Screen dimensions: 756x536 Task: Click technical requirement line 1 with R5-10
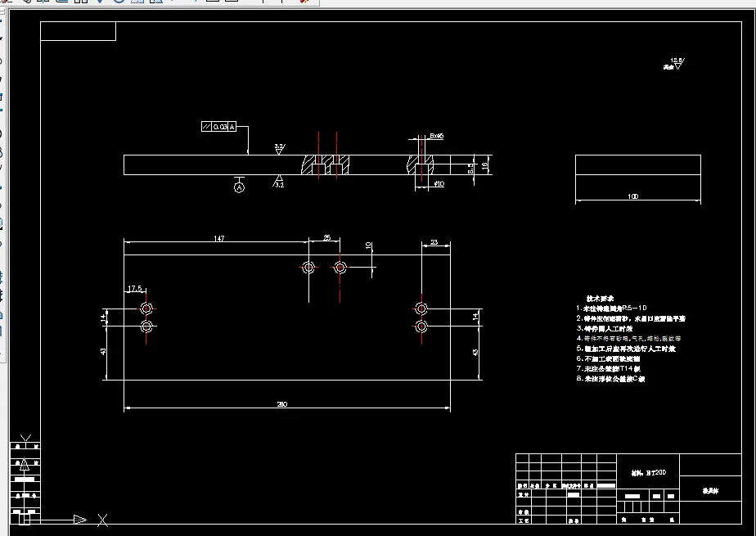pos(611,308)
